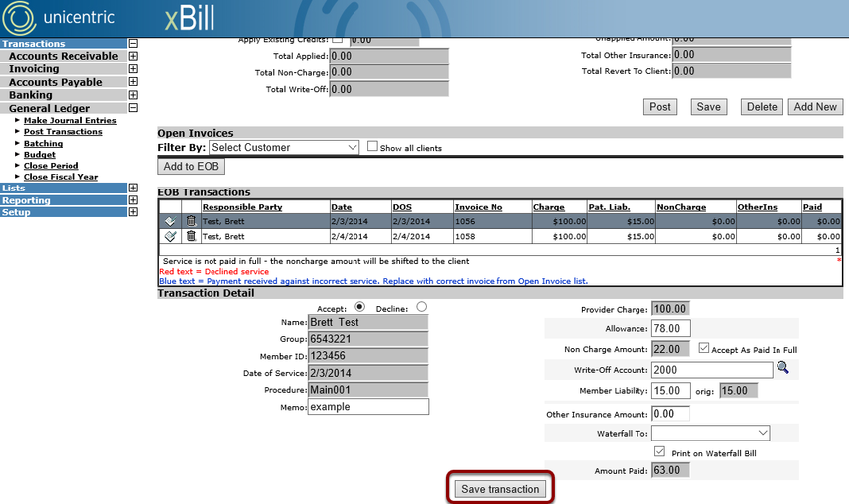
Task: Sort by DOS column header
Action: (402, 207)
